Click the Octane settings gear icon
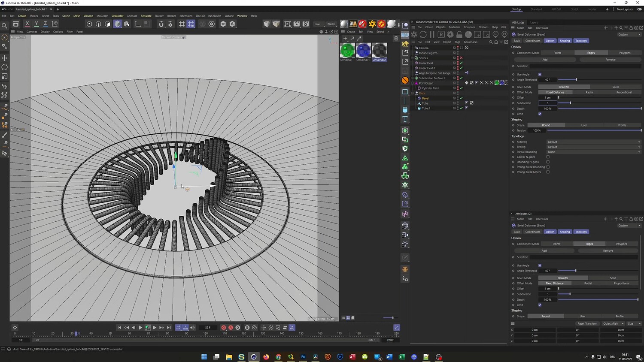Screen dimensions: 644x362 click(x=450, y=34)
